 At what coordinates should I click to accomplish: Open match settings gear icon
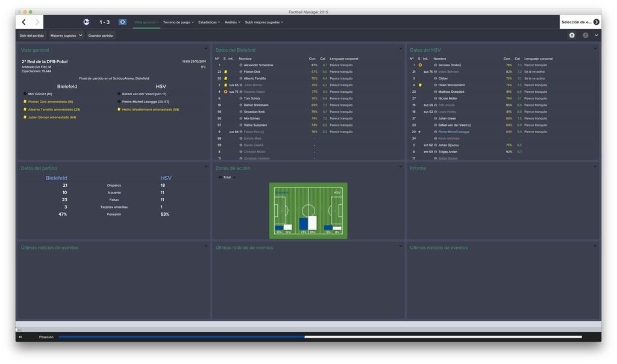point(572,36)
